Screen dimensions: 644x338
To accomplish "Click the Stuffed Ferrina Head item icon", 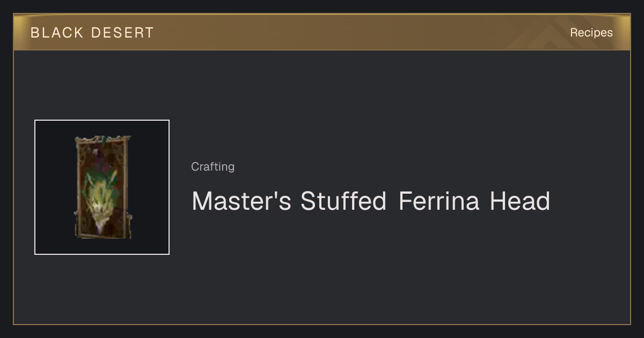I will coord(102,187).
